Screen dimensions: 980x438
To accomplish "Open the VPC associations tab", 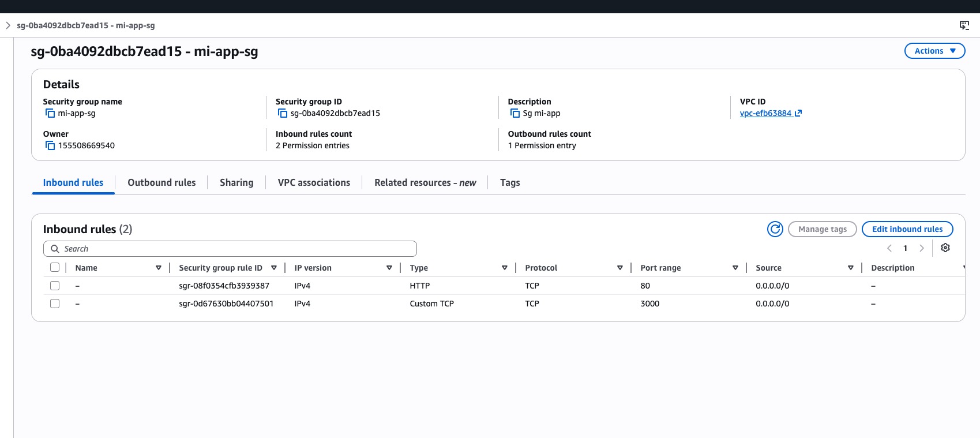I will pos(314,182).
